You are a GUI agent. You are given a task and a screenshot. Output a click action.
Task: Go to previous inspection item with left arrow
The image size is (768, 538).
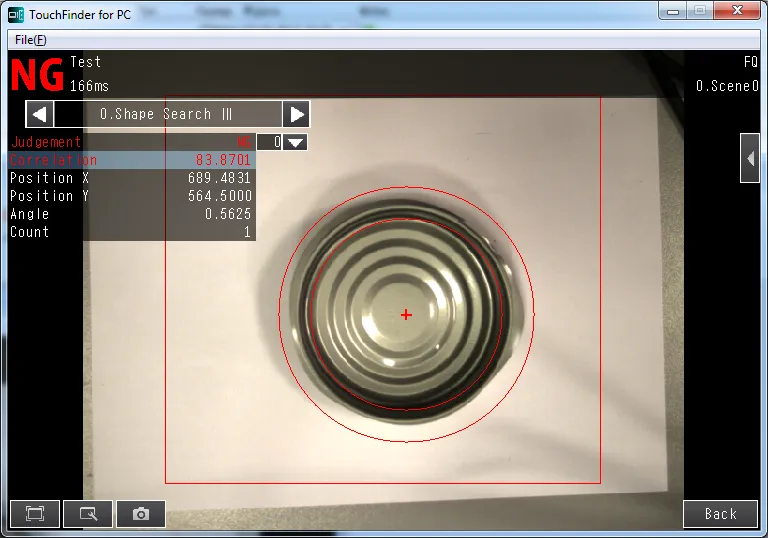tap(39, 114)
